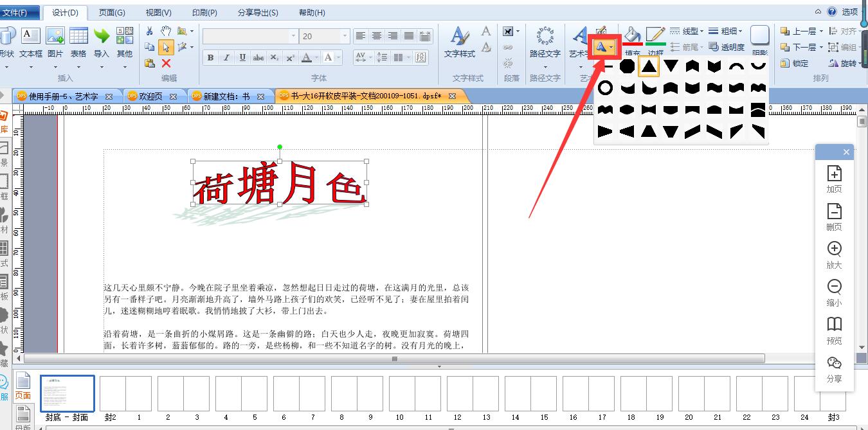Pick the upward triangle art-text shape
This screenshot has height=430, width=868.
tap(649, 66)
